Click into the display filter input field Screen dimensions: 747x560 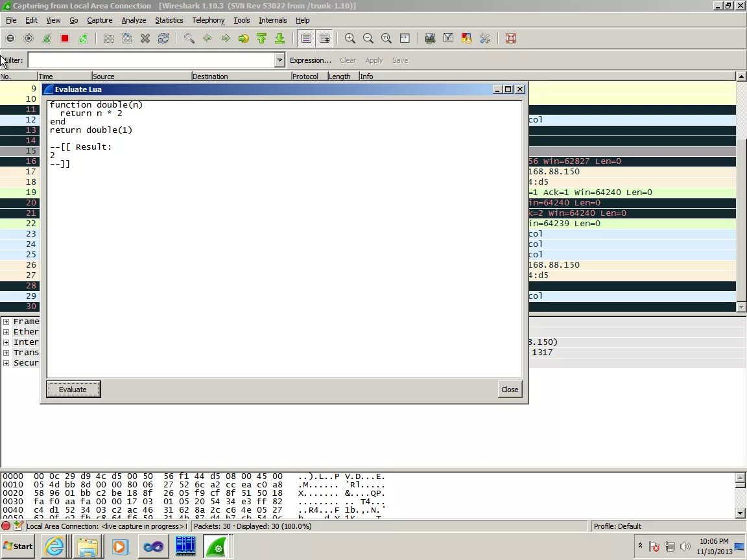(x=152, y=60)
